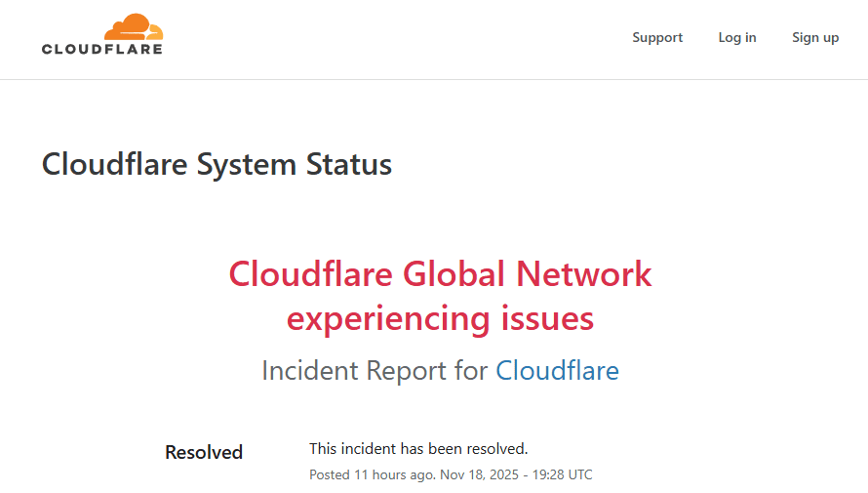Click the red 'Cloudflare Global Network' title line
The width and height of the screenshot is (868, 493).
(440, 273)
